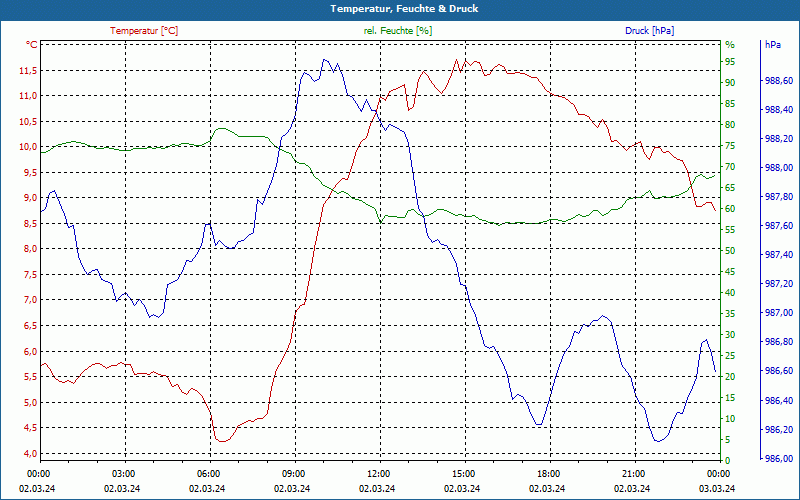Image resolution: width=800 pixels, height=500 pixels.
Task: Click the '03.03.24' date label
Action: tap(717, 488)
